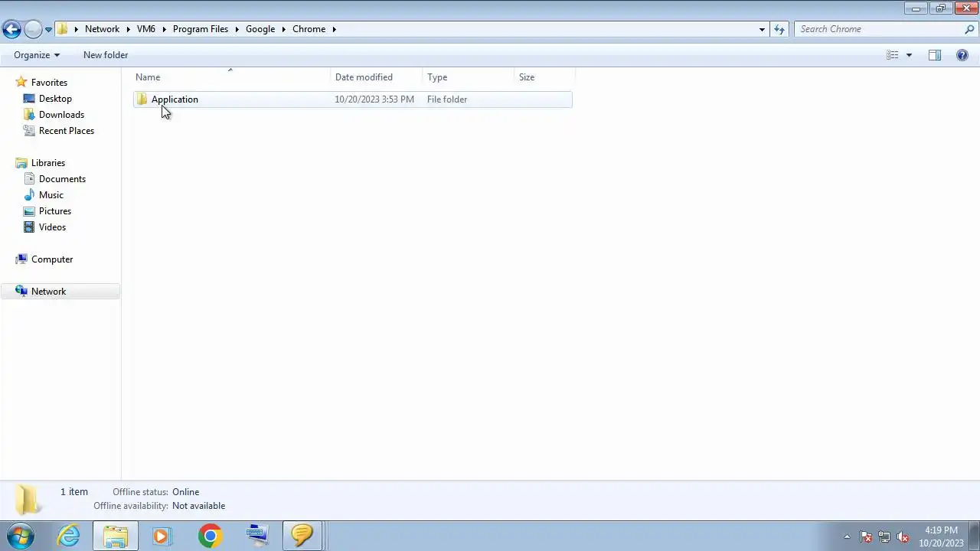Click the File folder type cell
This screenshot has height=551, width=980.
447,99
